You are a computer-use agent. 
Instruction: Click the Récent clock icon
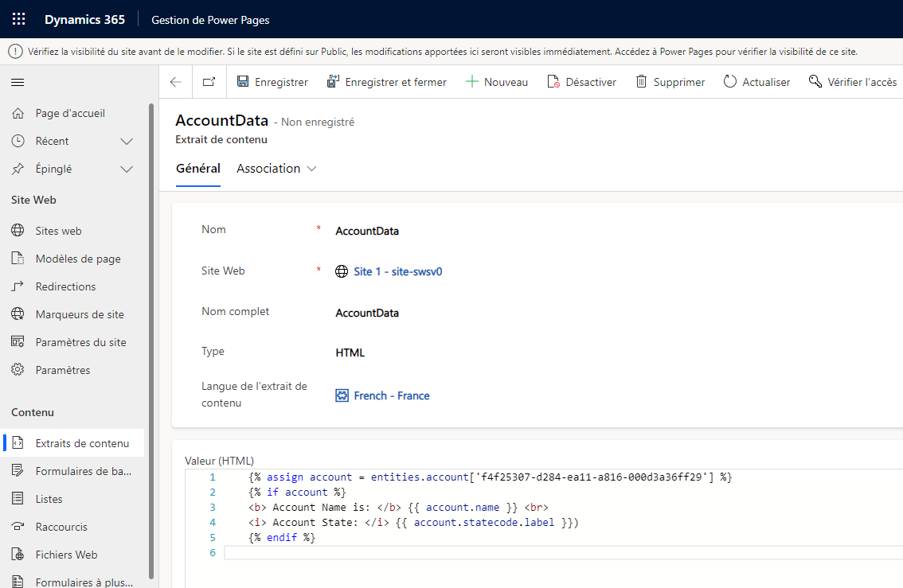[18, 141]
